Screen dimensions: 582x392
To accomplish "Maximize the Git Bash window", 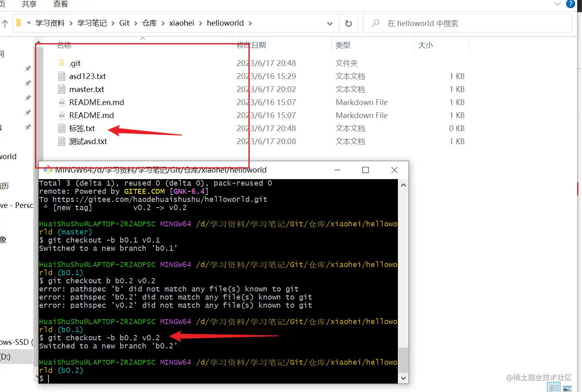I will 365,170.
